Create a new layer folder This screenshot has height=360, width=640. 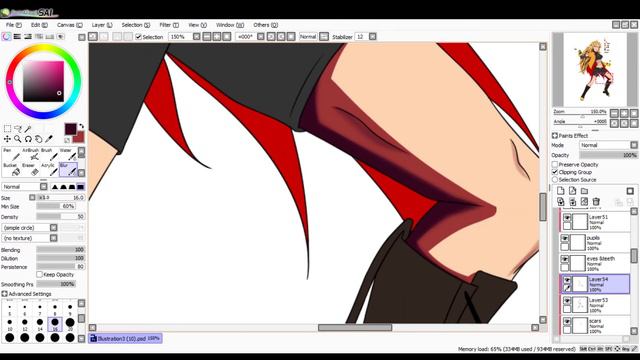584,191
